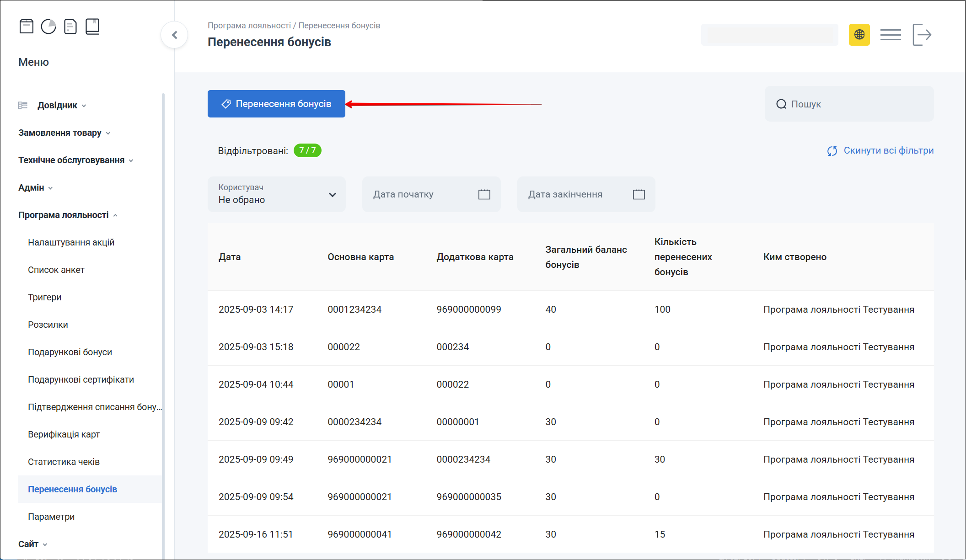Expand the Довідник menu section
Screen dimensions: 966x560
point(58,105)
